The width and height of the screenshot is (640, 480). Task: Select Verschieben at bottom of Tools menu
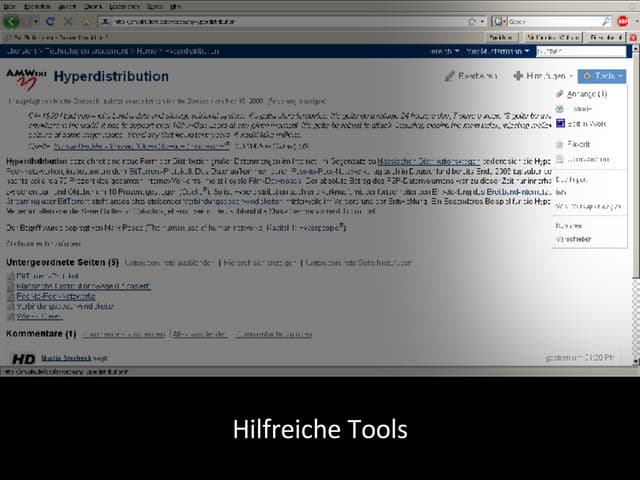pyautogui.click(x=573, y=240)
